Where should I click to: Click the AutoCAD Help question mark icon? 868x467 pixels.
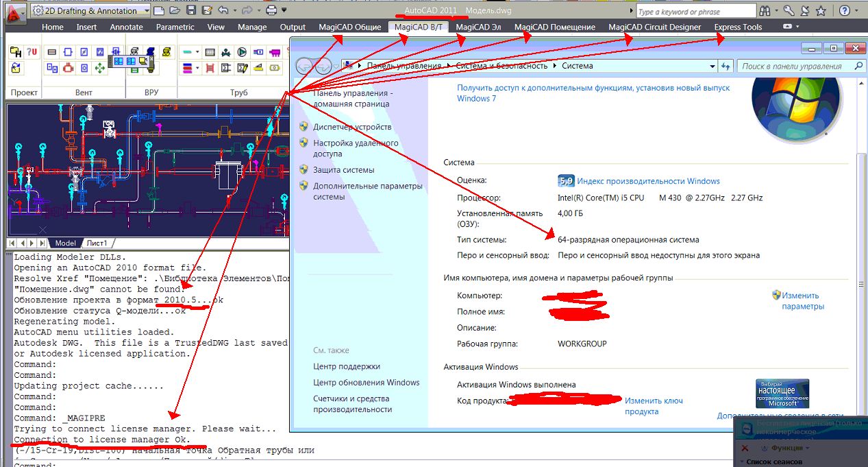point(844,11)
